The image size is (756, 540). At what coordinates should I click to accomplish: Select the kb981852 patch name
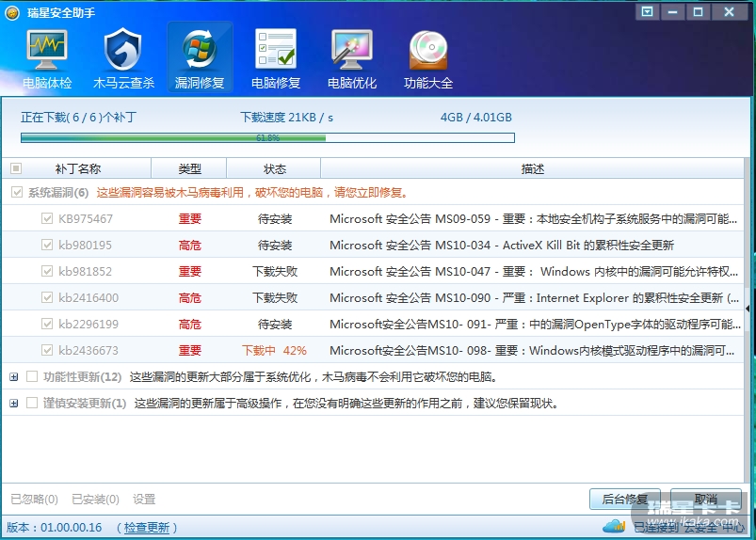(x=85, y=271)
